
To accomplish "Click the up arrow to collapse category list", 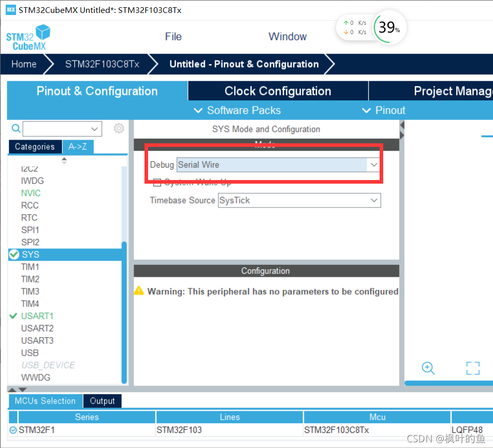I will click(64, 159).
